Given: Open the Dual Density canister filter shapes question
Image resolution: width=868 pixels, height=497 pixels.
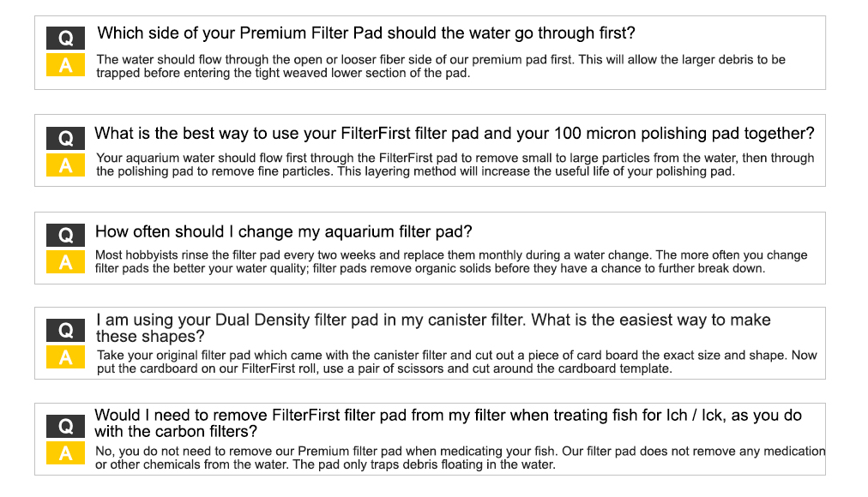Looking at the screenshot, I should coord(433,328).
